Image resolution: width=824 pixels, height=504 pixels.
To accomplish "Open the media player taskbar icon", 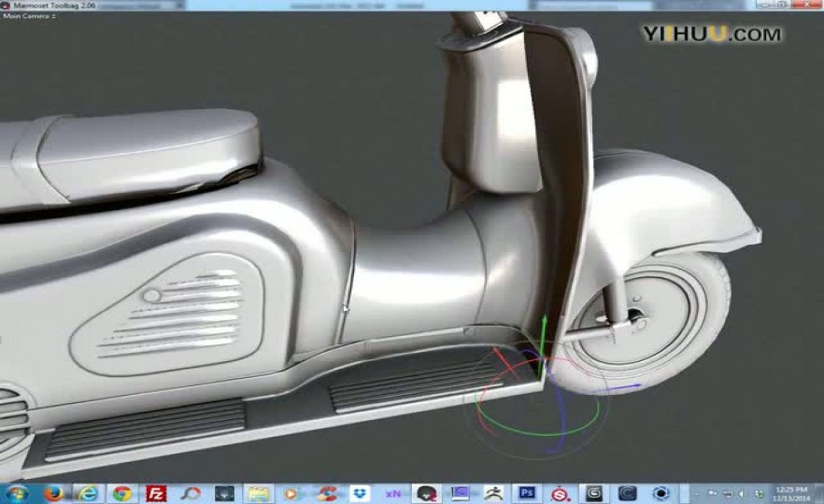I will [290, 494].
